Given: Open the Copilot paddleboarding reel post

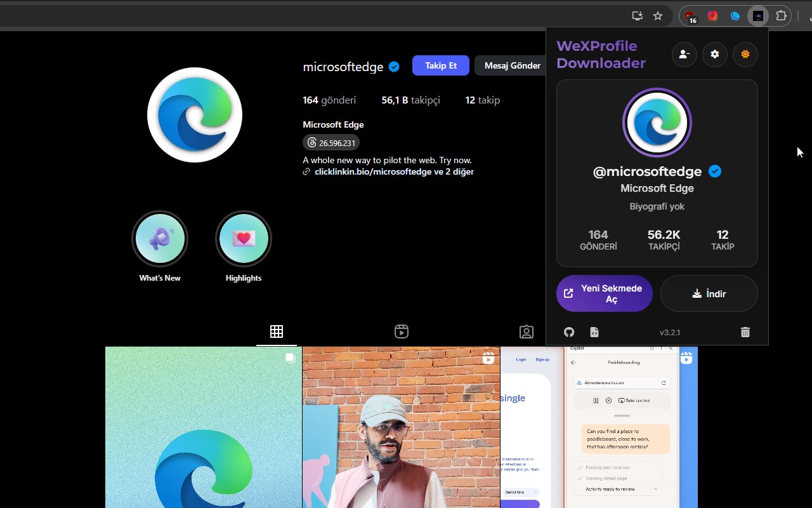Looking at the screenshot, I should coord(599,427).
